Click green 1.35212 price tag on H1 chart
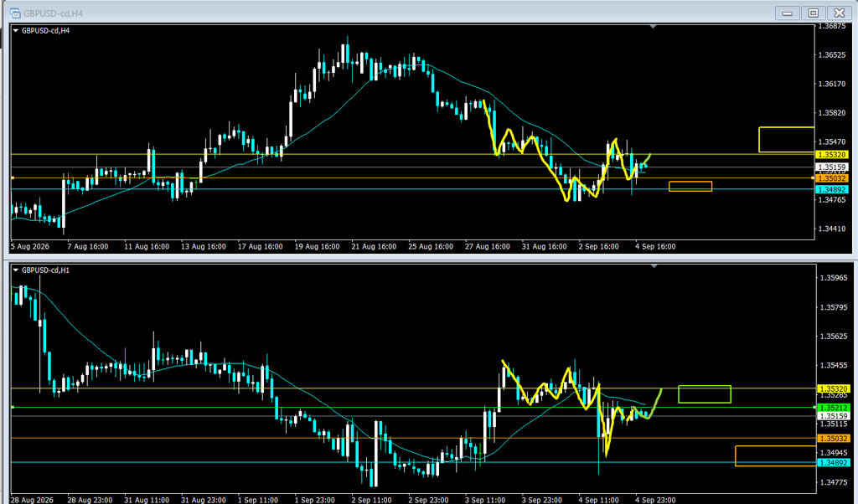Viewport: 858px width, 504px height. click(x=834, y=408)
